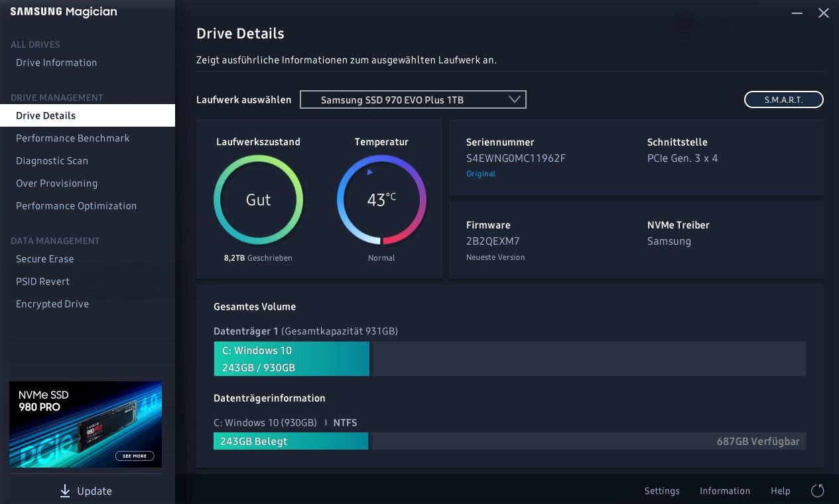The width and height of the screenshot is (839, 504).
Task: Expand the drive selection dropdown arrow
Action: point(515,99)
